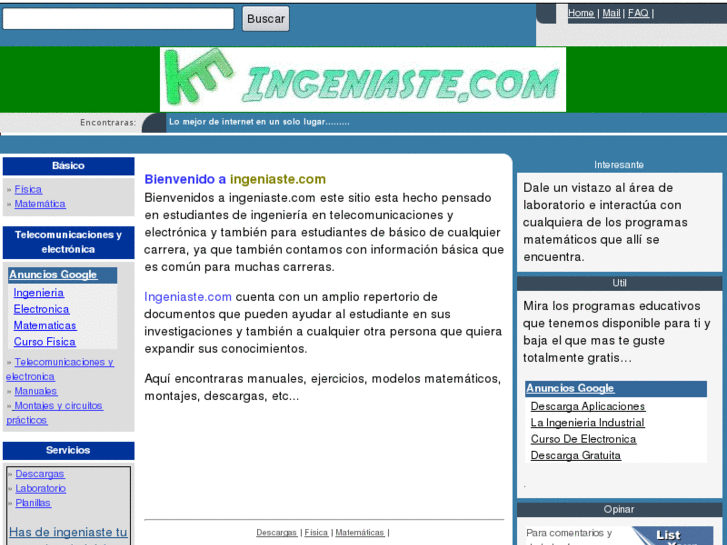Click the Util panel header
This screenshot has height=545, width=727.
click(x=619, y=283)
